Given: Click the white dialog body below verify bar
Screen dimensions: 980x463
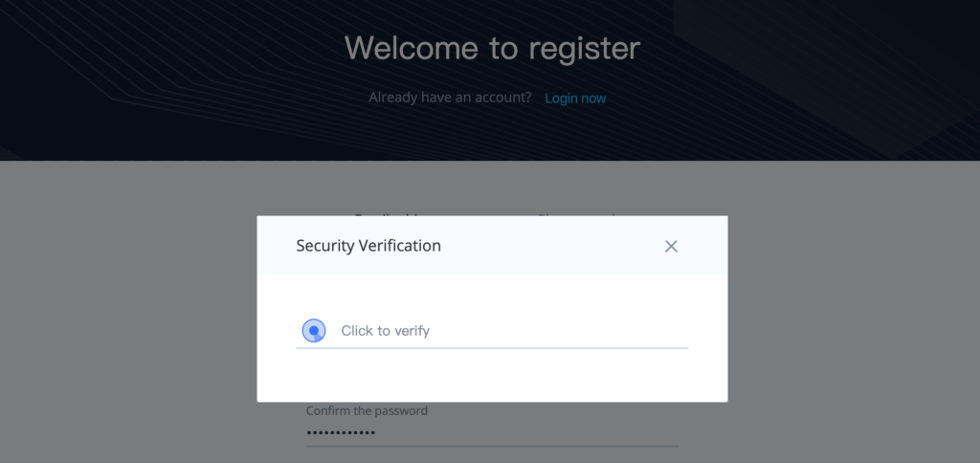Looking at the screenshot, I should click(x=492, y=375).
